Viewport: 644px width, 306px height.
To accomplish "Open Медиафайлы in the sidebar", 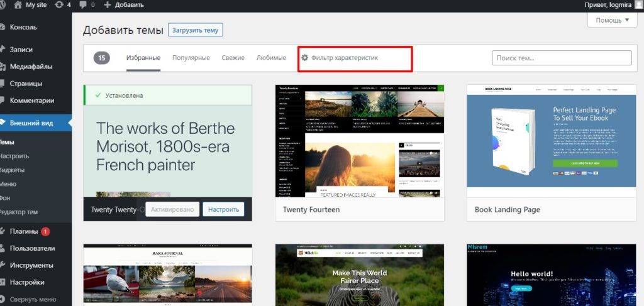I will tap(31, 67).
